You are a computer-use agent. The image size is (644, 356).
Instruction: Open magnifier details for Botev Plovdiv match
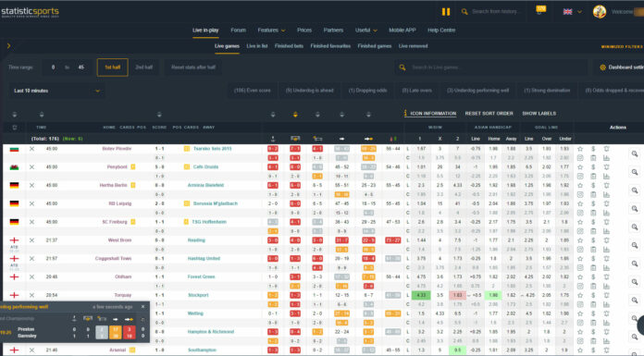coord(635,154)
